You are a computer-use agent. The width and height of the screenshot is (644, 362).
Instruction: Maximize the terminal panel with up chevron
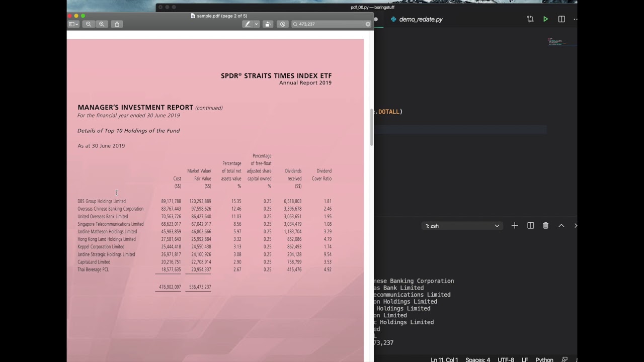(x=561, y=226)
